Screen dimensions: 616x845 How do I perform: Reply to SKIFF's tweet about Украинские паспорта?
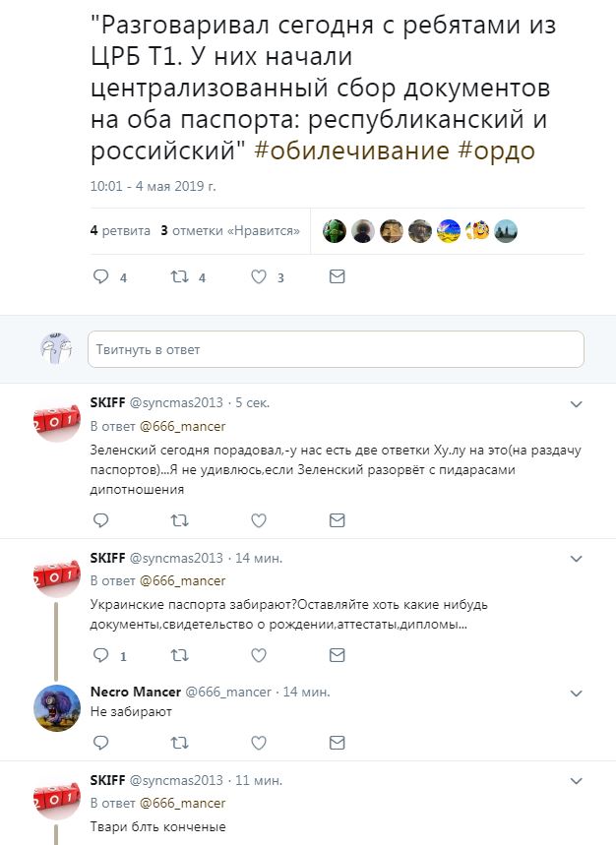(x=100, y=654)
